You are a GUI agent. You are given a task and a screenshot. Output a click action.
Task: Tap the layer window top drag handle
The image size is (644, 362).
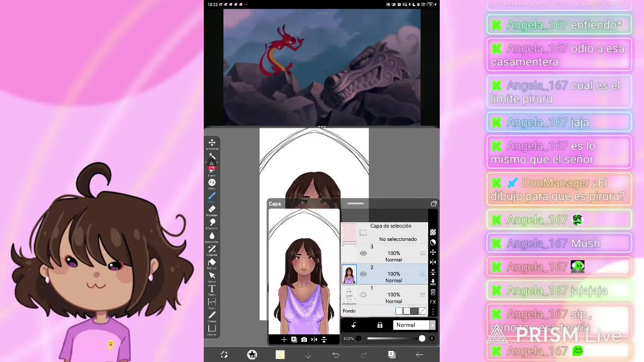click(355, 204)
